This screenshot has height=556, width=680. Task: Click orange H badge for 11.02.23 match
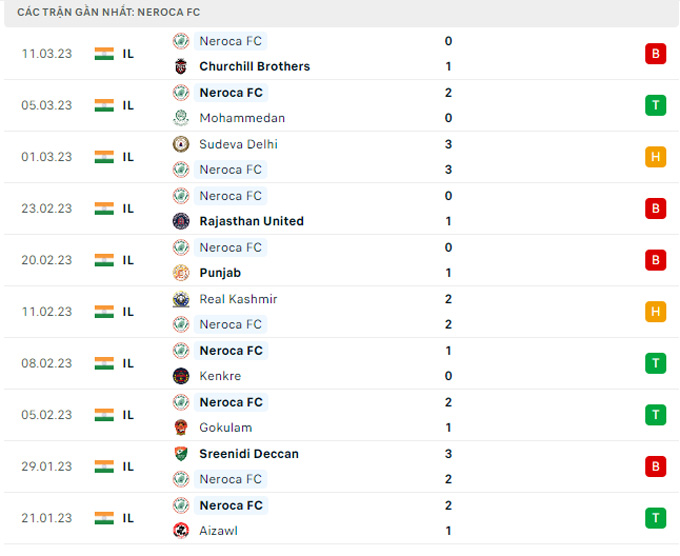click(x=655, y=312)
